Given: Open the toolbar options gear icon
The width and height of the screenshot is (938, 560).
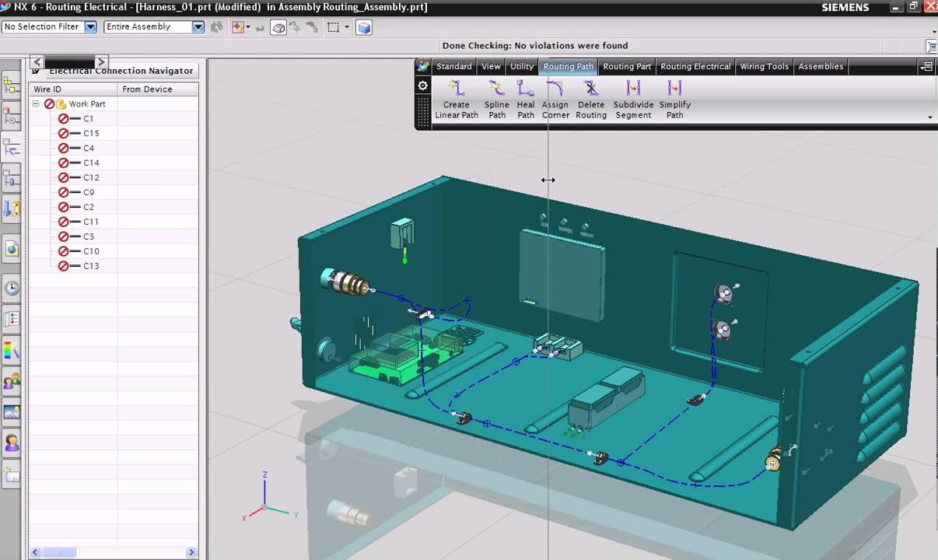Looking at the screenshot, I should click(422, 86).
